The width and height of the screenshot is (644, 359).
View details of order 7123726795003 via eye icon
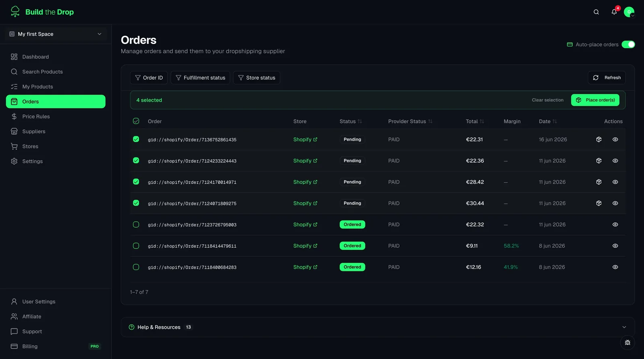(615, 225)
